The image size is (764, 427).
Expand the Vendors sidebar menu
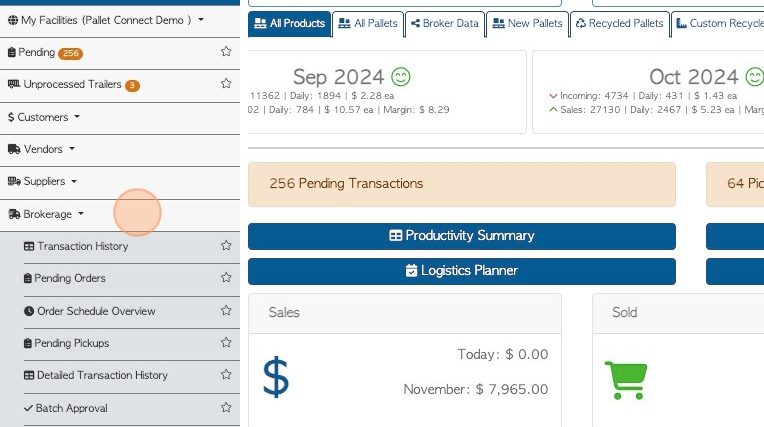(41, 149)
